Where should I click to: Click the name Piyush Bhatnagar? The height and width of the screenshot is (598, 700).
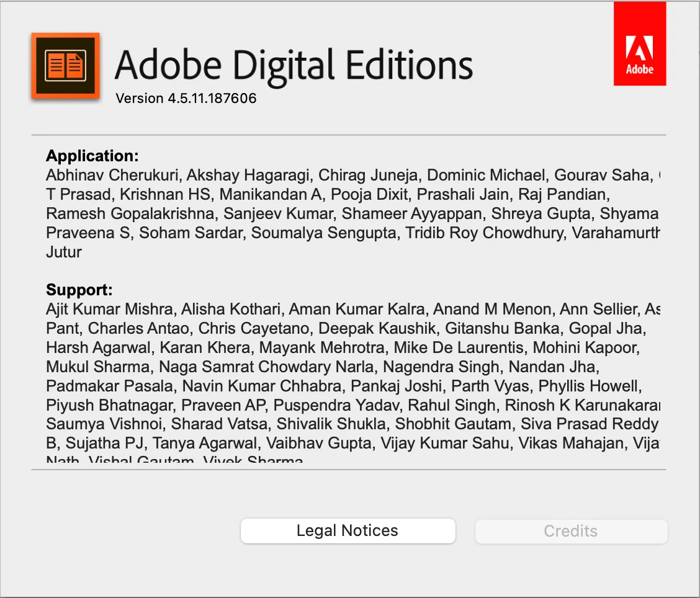click(x=109, y=404)
